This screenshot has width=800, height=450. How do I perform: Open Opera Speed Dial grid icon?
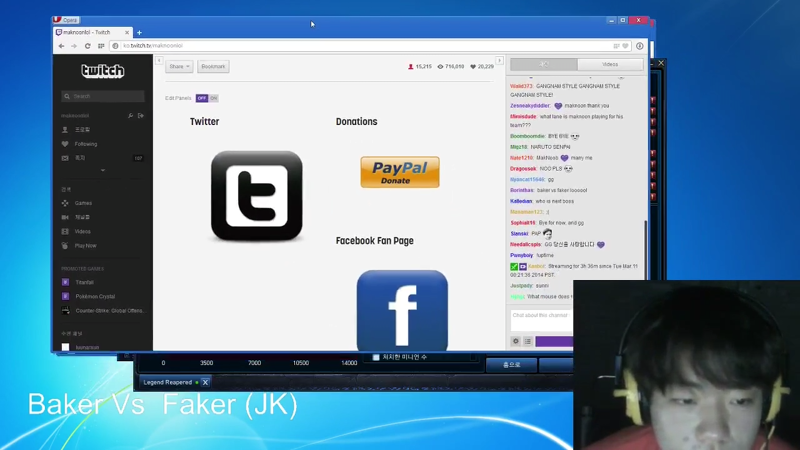(101, 46)
